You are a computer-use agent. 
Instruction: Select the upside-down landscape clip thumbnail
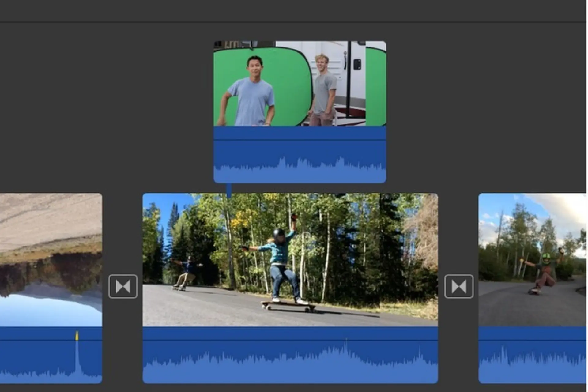[51, 260]
